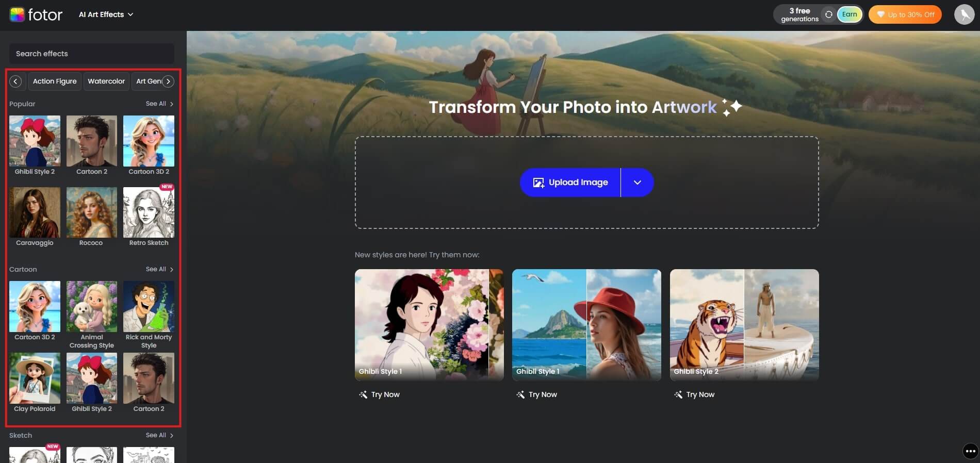Select the Watercolor category tab
Viewport: 980px width, 463px height.
[106, 81]
